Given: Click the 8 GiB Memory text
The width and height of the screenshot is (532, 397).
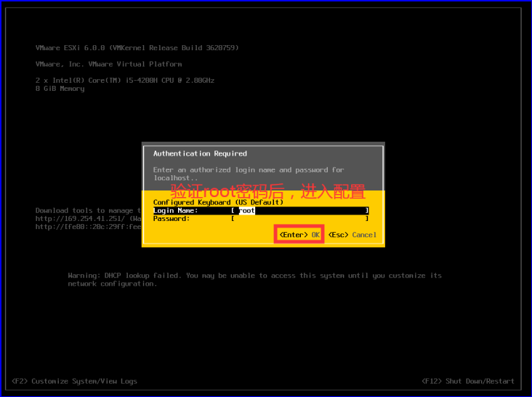Looking at the screenshot, I should tap(60, 89).
